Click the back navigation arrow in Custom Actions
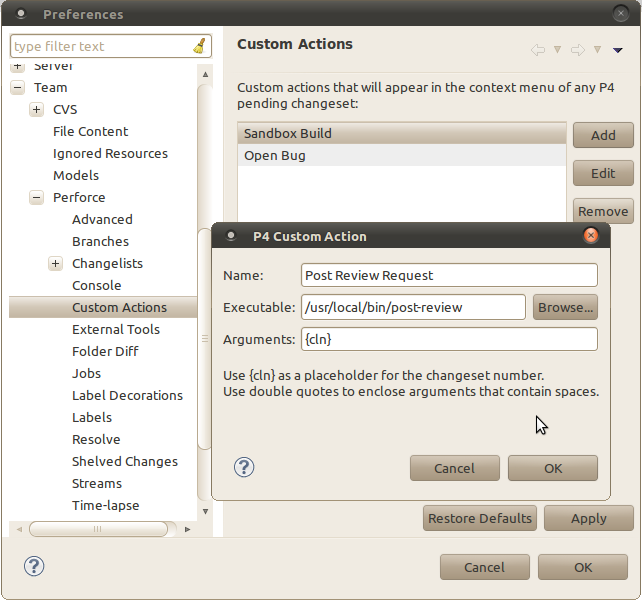This screenshot has height=601, width=642. 538,50
